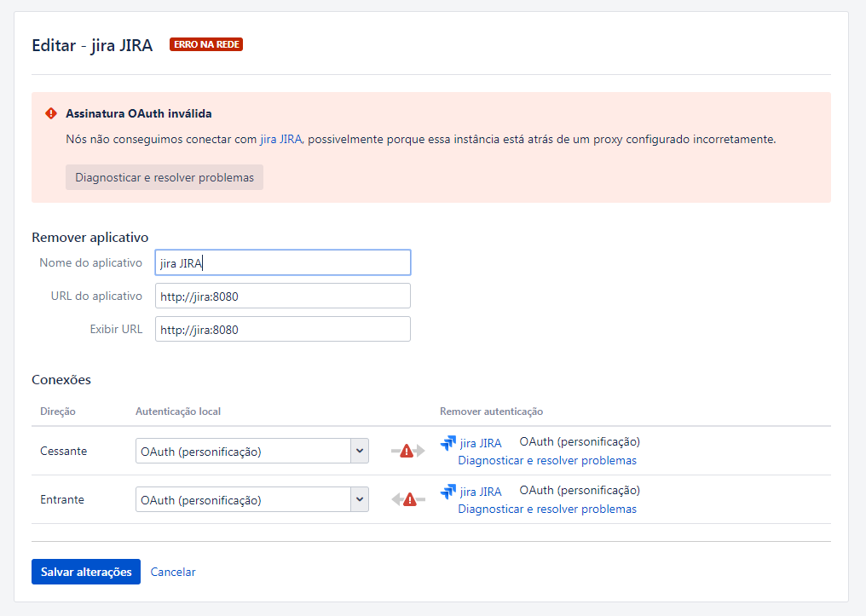The height and width of the screenshot is (616, 866).
Task: Focus the Exibir URL field
Action: pos(283,329)
